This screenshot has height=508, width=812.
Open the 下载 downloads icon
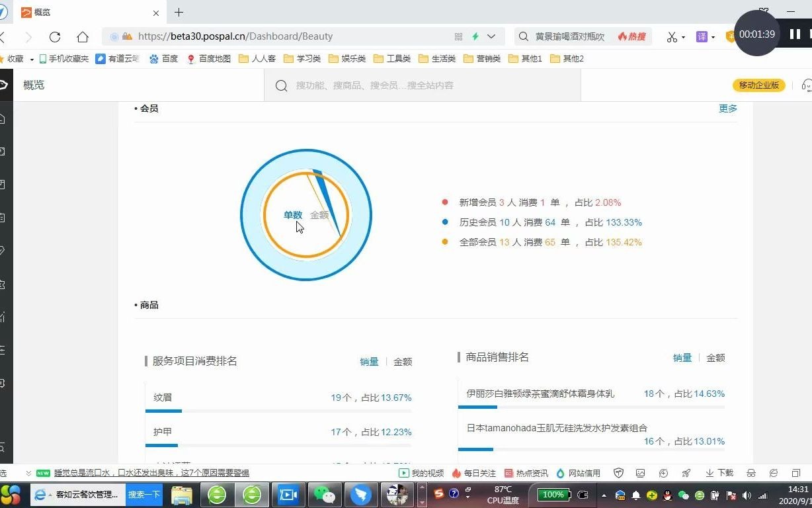[x=718, y=473]
